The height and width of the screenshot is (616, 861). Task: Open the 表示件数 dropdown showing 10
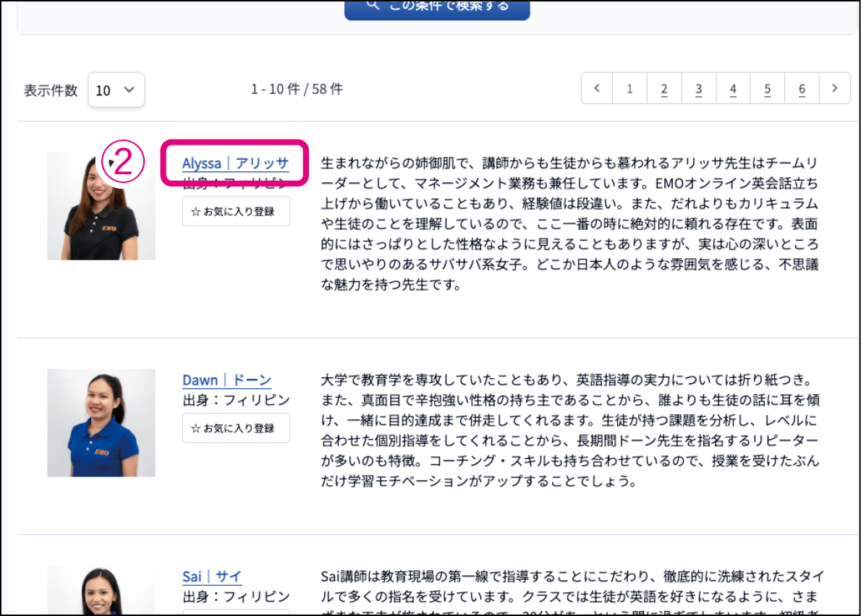tap(116, 90)
